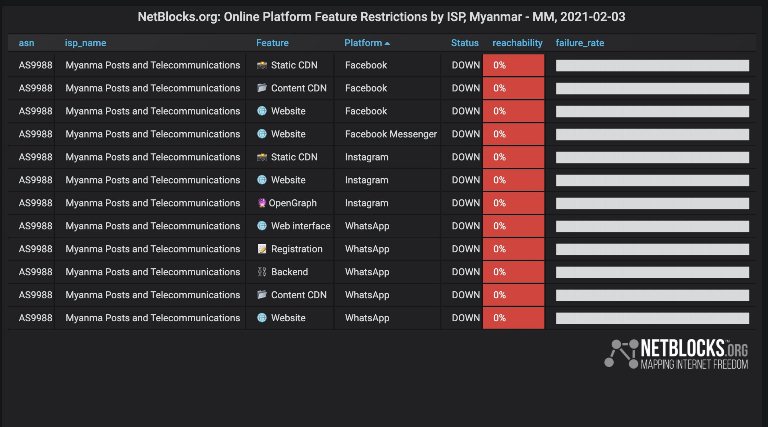
Task: Click the Registration notepad icon for WhatsApp
Action: (262, 249)
